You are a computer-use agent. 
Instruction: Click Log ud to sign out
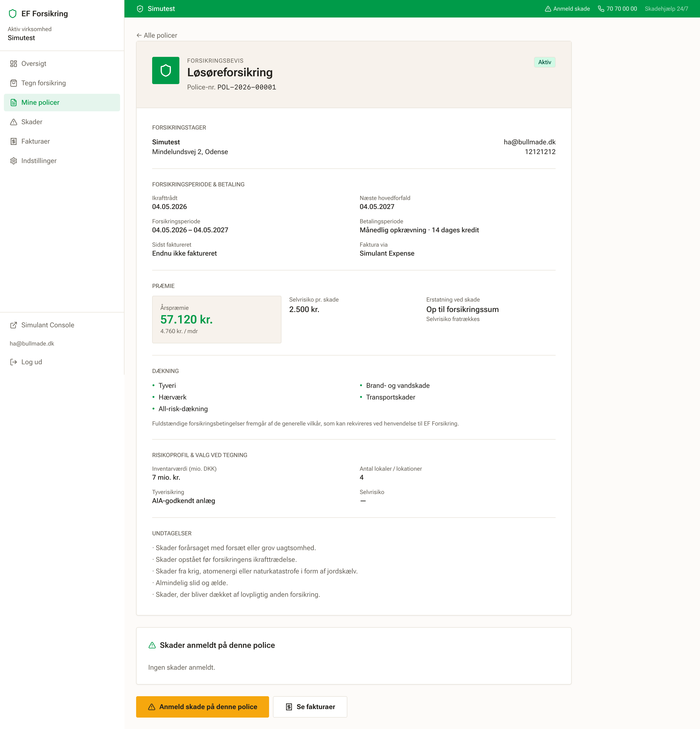(62, 362)
